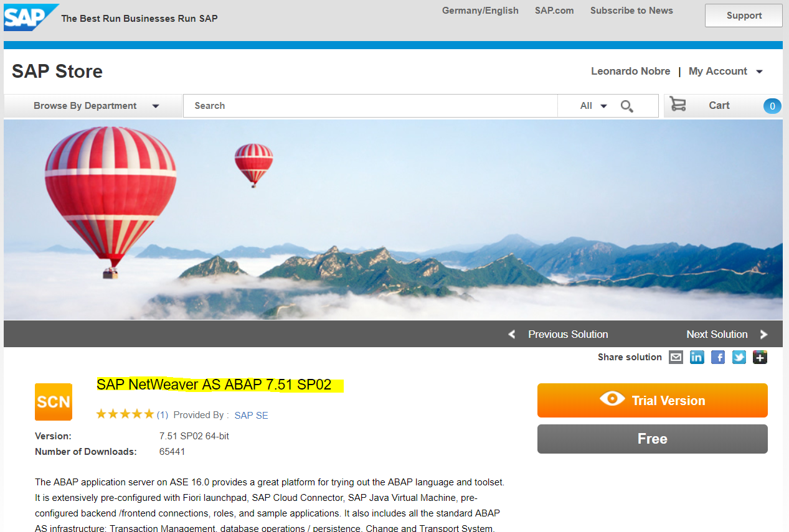Share solution on LinkedIn
Viewport: 789px width, 532px height.
697,357
